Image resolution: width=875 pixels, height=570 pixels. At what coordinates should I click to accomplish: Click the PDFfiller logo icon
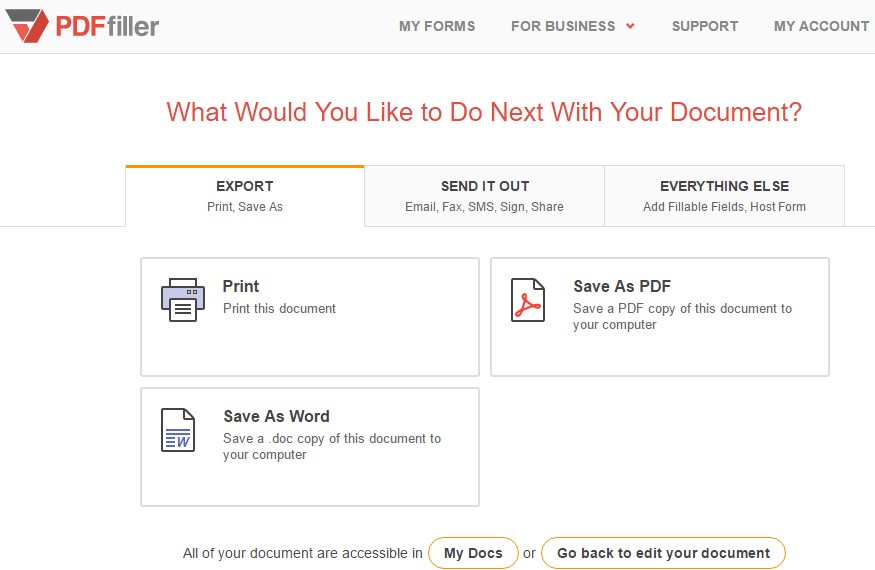click(x=27, y=26)
